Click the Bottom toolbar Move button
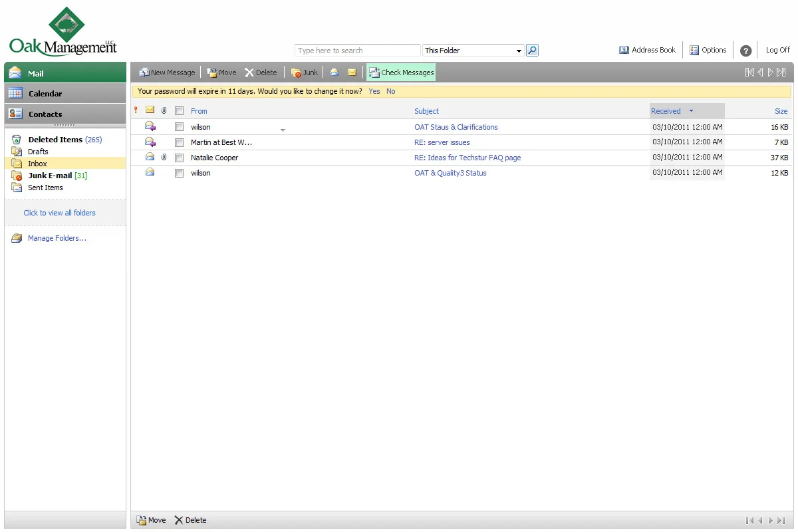 [x=151, y=520]
